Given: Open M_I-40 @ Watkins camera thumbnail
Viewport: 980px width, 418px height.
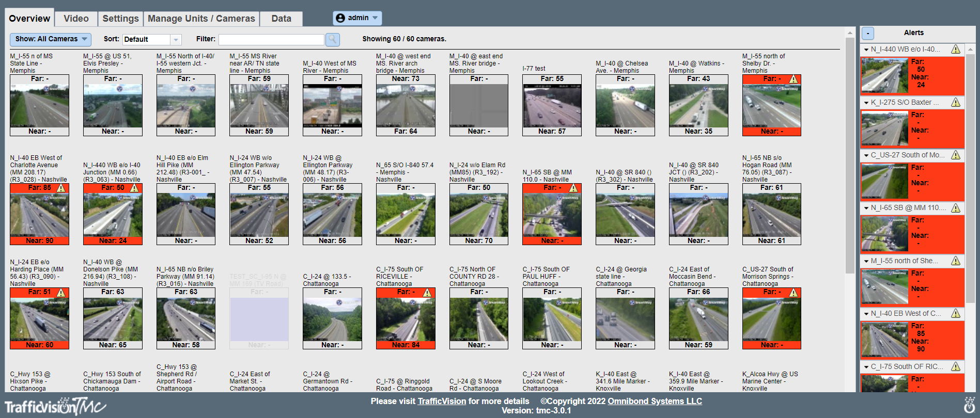Looking at the screenshot, I should pyautogui.click(x=698, y=105).
